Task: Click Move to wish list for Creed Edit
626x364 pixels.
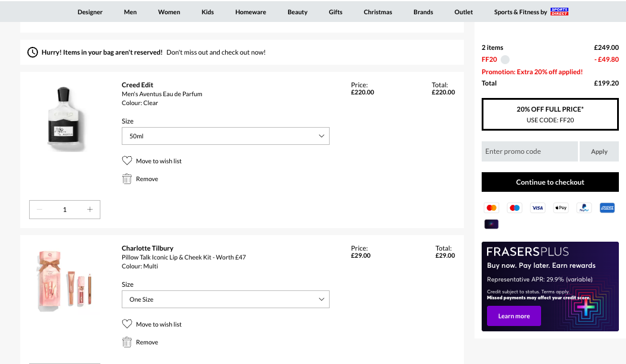Action: (x=151, y=161)
